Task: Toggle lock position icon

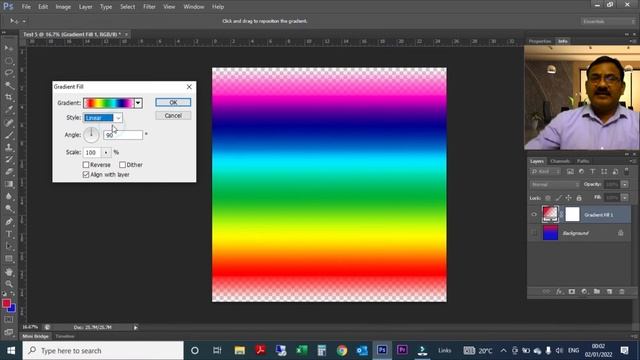Action: [x=569, y=198]
